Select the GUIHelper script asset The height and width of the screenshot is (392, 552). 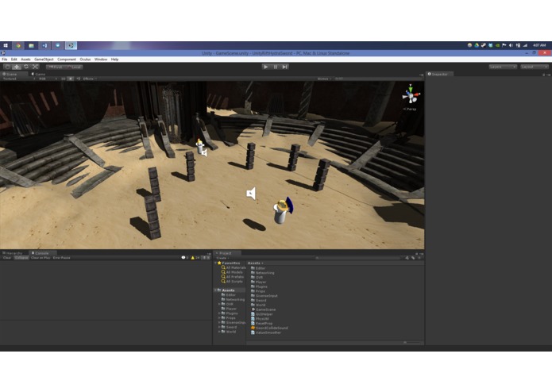tap(262, 314)
